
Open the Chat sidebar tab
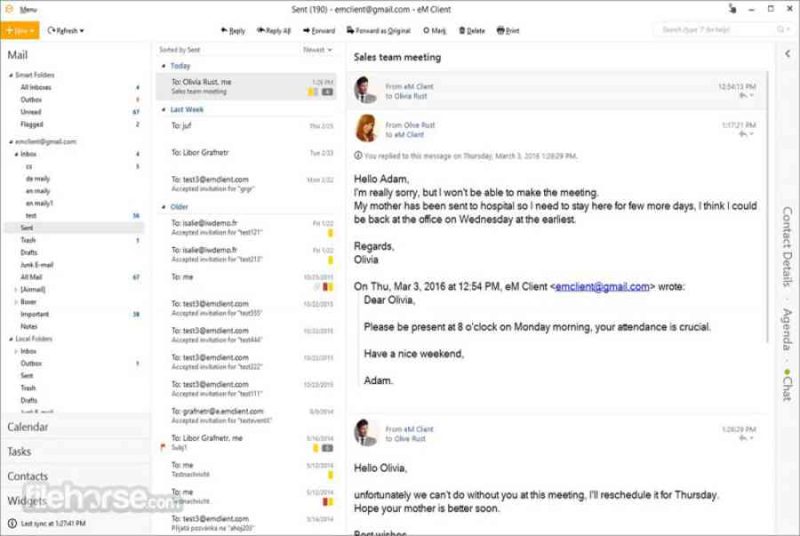[x=788, y=385]
